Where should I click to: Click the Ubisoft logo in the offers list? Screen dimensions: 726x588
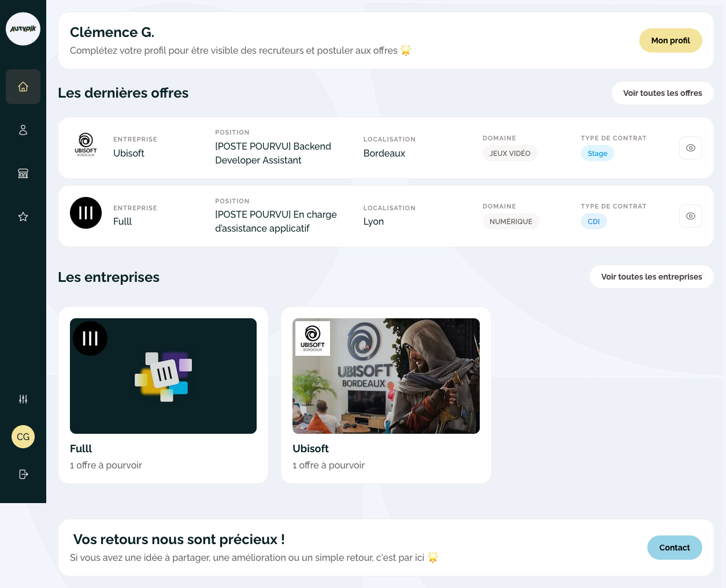86,145
